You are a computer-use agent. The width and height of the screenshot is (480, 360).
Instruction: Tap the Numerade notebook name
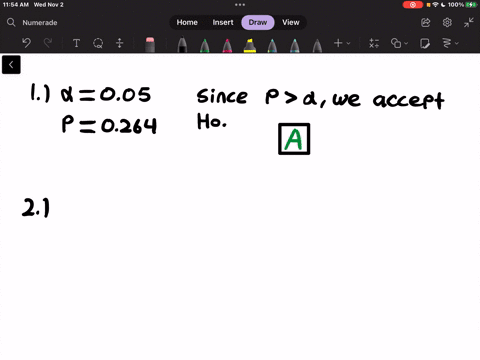[x=40, y=23]
